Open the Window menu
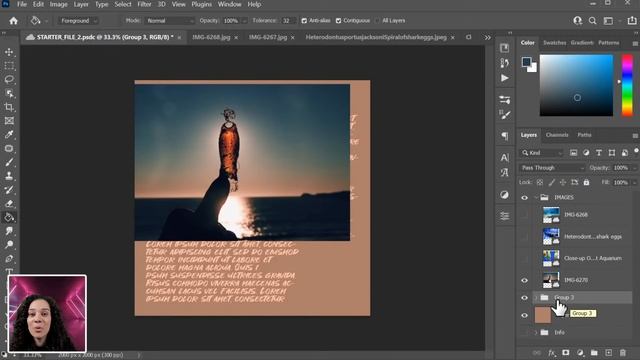This screenshot has height=360, width=640. pyautogui.click(x=229, y=4)
